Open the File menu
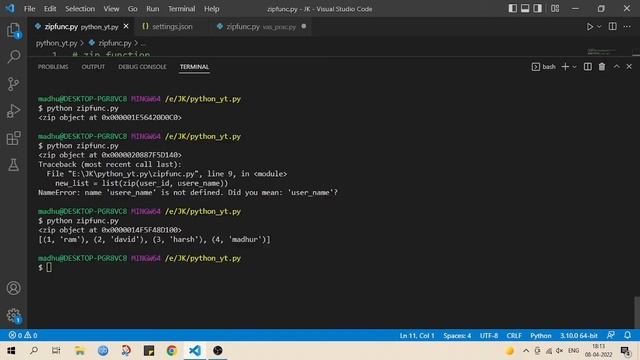This screenshot has width=640, height=360. [29, 9]
